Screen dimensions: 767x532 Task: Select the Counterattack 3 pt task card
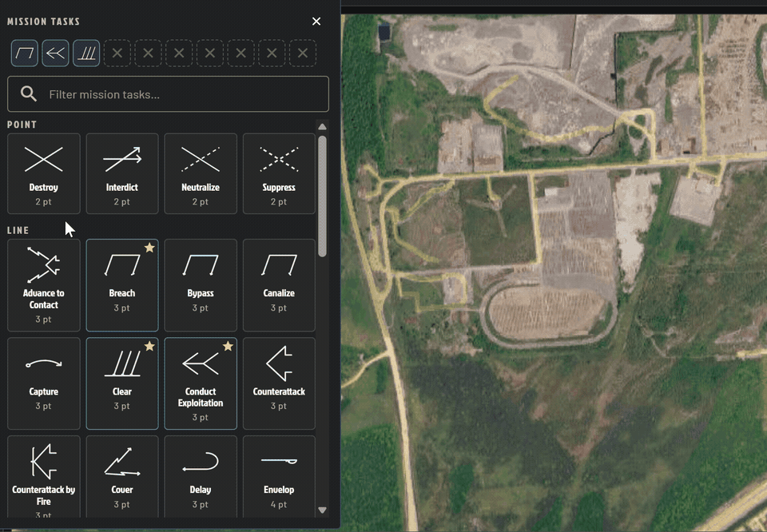pos(279,383)
